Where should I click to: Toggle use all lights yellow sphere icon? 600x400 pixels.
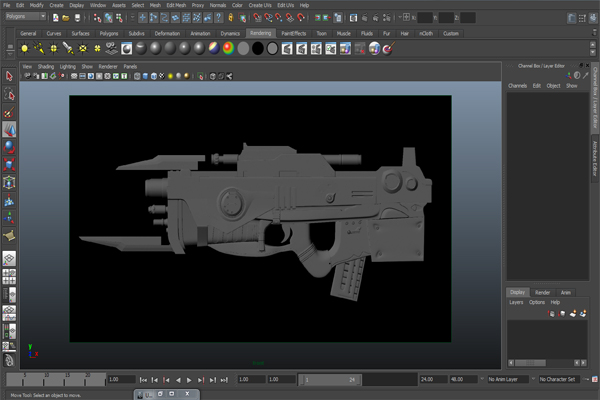pyautogui.click(x=170, y=76)
